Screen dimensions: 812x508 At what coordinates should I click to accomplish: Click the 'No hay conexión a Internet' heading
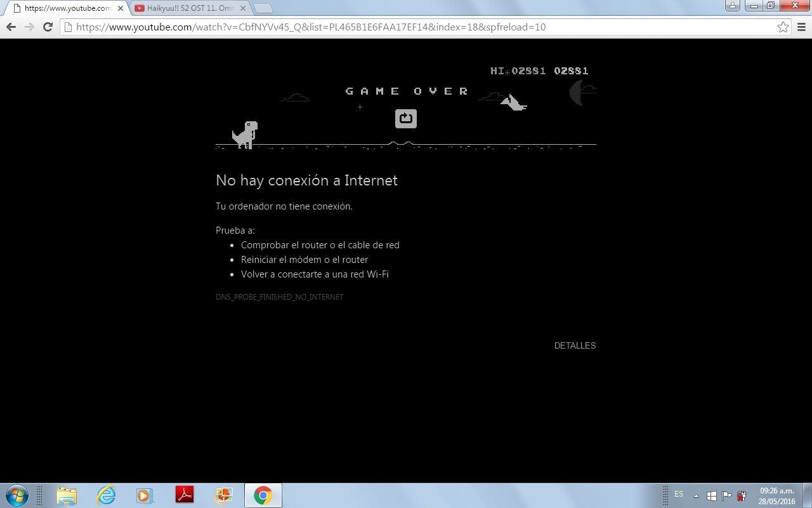click(306, 180)
